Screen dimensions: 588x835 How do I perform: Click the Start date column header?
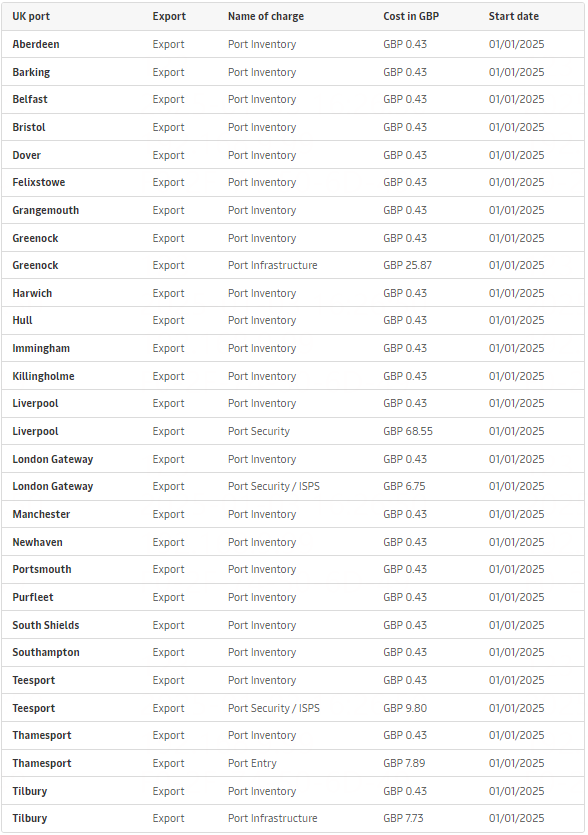(513, 17)
